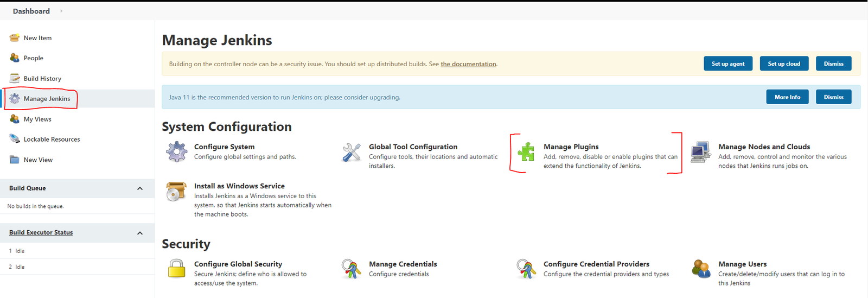Open New Item in sidebar
Viewport: 868px width, 298px height.
click(37, 38)
